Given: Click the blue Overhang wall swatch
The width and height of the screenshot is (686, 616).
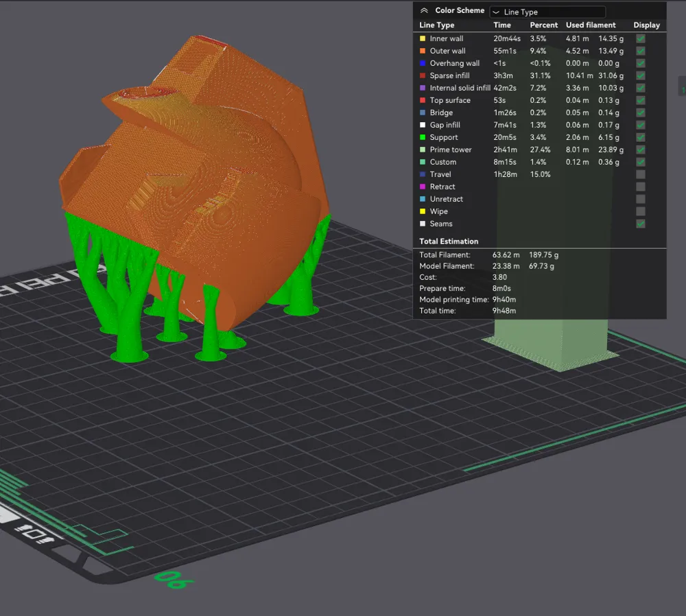Looking at the screenshot, I should click(x=423, y=63).
